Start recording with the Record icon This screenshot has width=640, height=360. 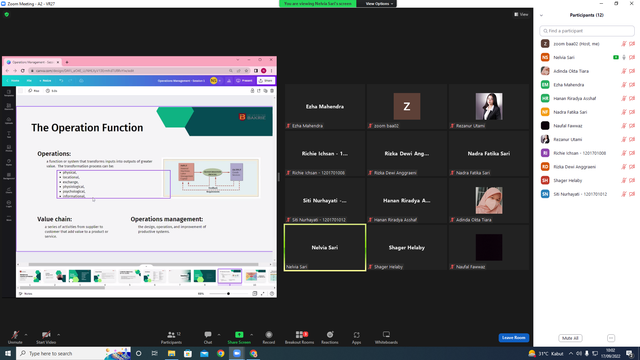click(x=269, y=337)
